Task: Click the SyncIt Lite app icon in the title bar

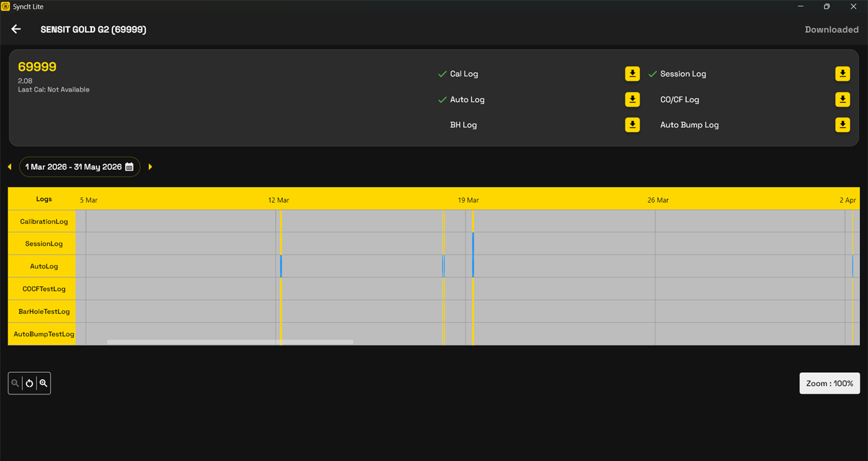Action: pos(6,6)
